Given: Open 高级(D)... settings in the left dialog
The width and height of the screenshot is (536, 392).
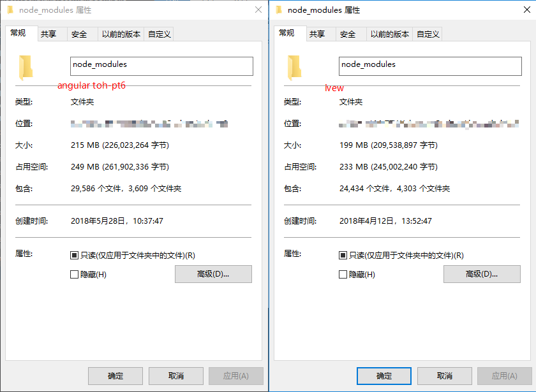Looking at the screenshot, I should (213, 274).
